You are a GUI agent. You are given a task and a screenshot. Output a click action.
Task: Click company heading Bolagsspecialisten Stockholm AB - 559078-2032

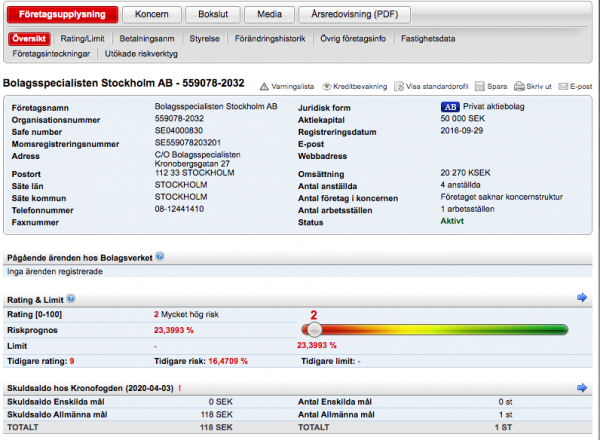(x=124, y=83)
